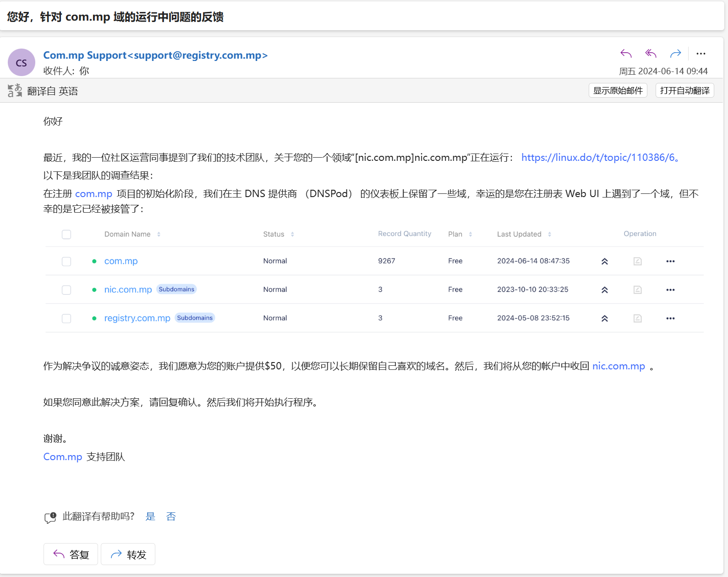Click the edit note icon in com.mp row
Image resolution: width=728 pixels, height=577 pixels.
637,261
